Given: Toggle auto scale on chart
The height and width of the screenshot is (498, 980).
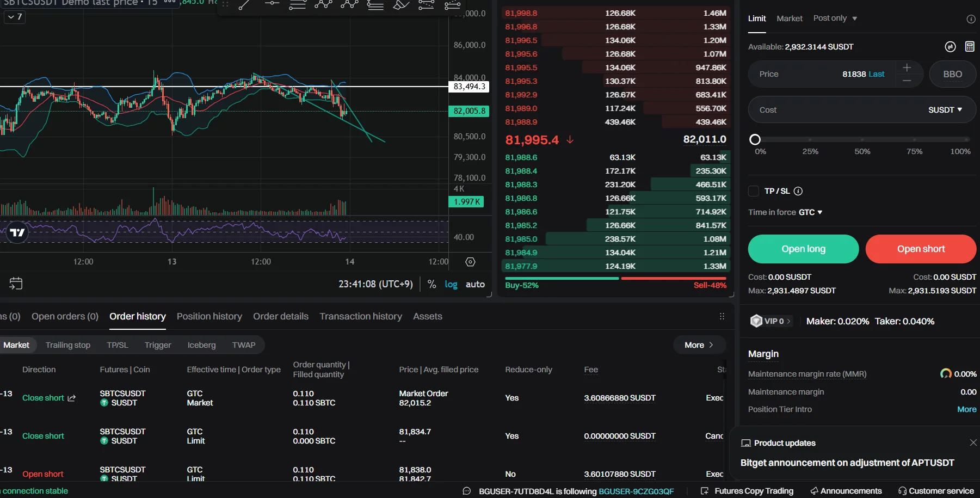Looking at the screenshot, I should pos(475,284).
